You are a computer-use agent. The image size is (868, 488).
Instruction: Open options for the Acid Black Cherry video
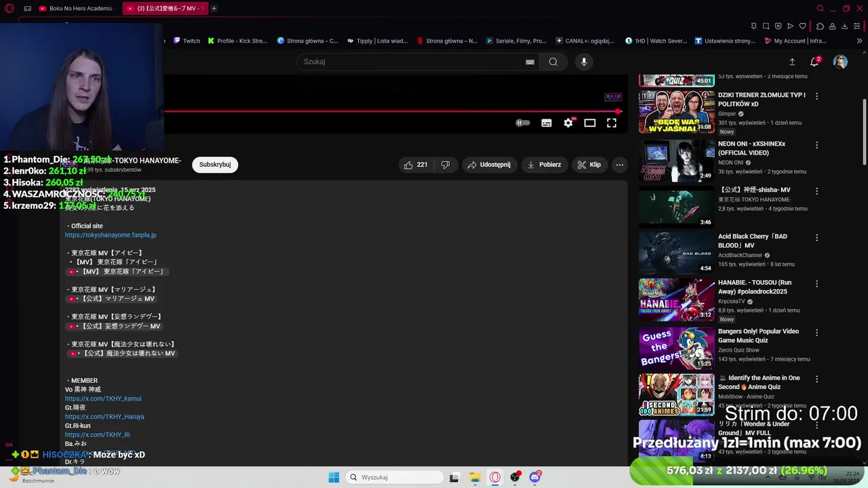(x=816, y=238)
